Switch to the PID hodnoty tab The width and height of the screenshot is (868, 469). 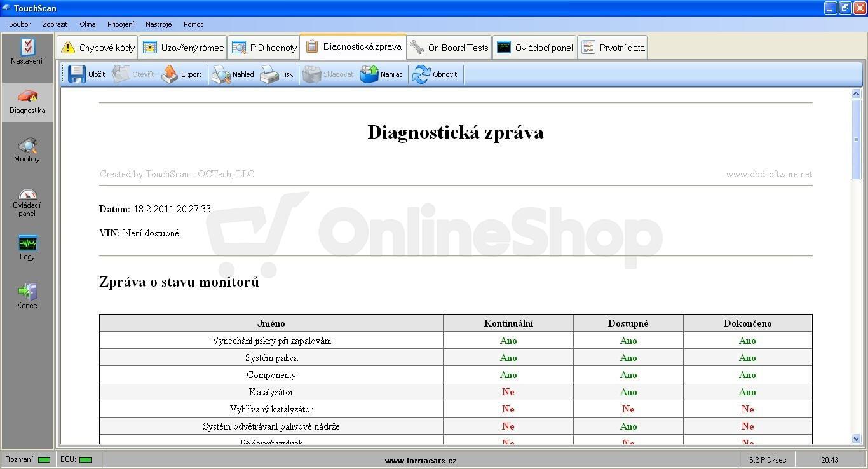264,48
